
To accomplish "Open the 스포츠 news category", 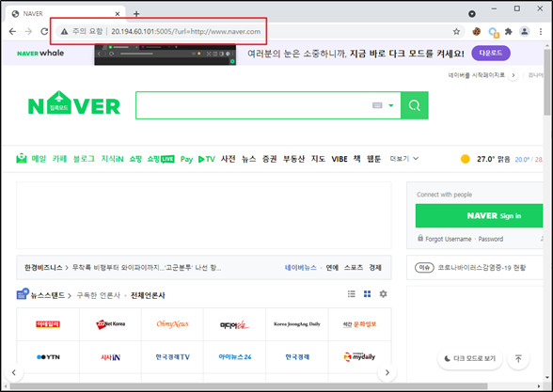I will point(354,268).
